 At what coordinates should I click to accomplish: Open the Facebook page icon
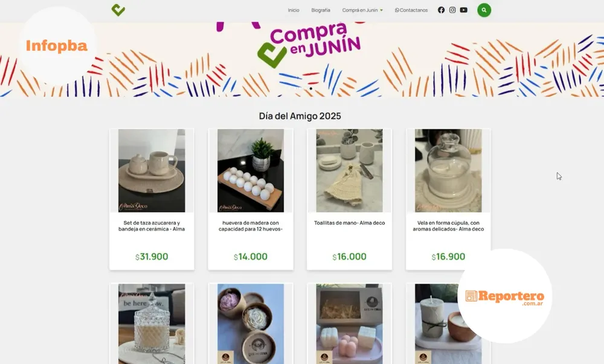tap(441, 10)
